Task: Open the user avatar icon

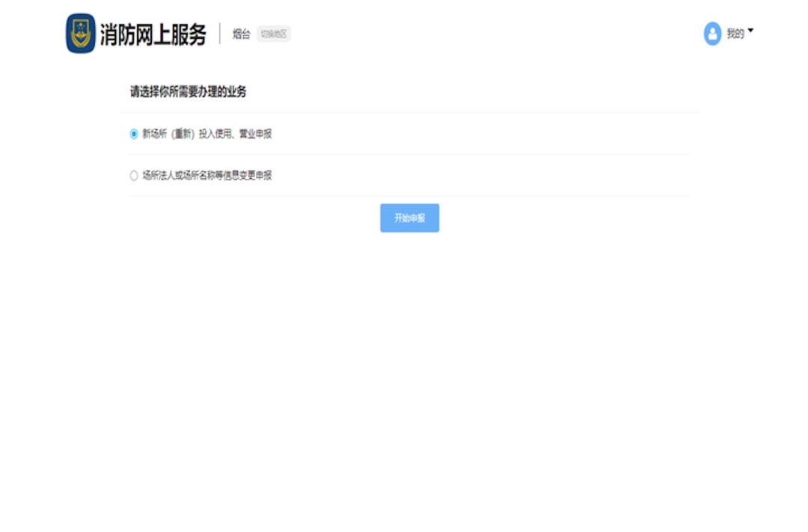Action: coord(712,34)
